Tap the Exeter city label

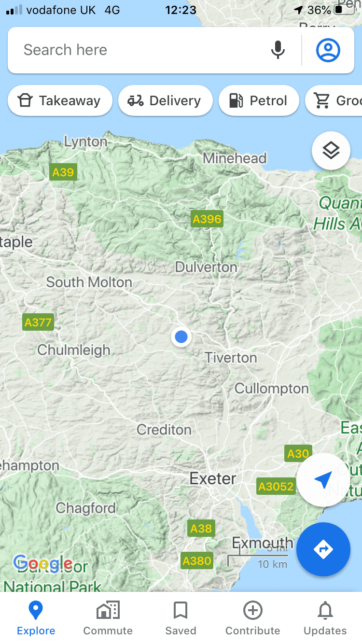213,479
